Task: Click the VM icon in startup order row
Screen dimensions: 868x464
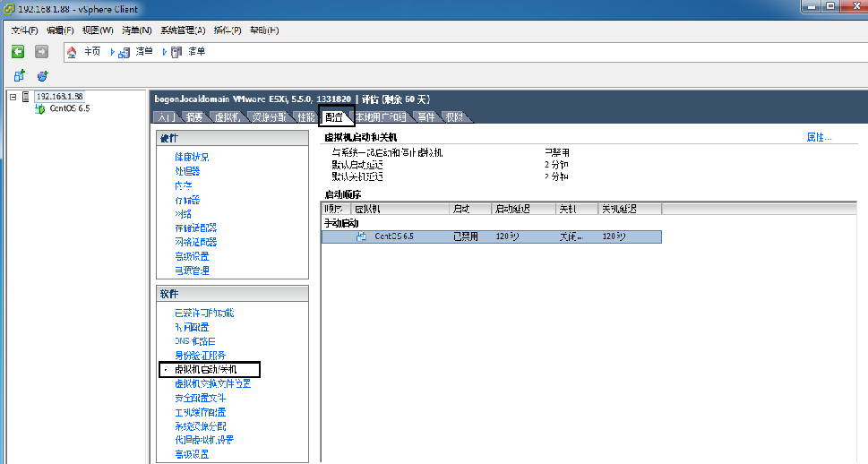Action: click(x=362, y=236)
